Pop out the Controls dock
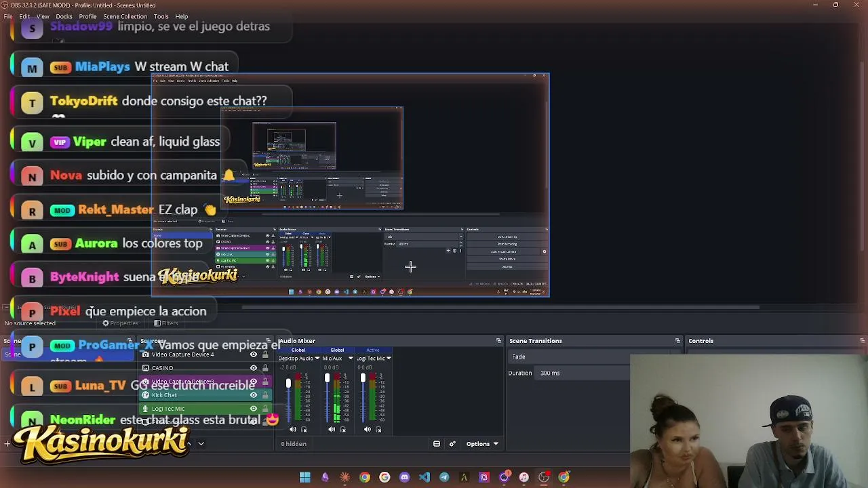868x488 pixels. tap(862, 341)
